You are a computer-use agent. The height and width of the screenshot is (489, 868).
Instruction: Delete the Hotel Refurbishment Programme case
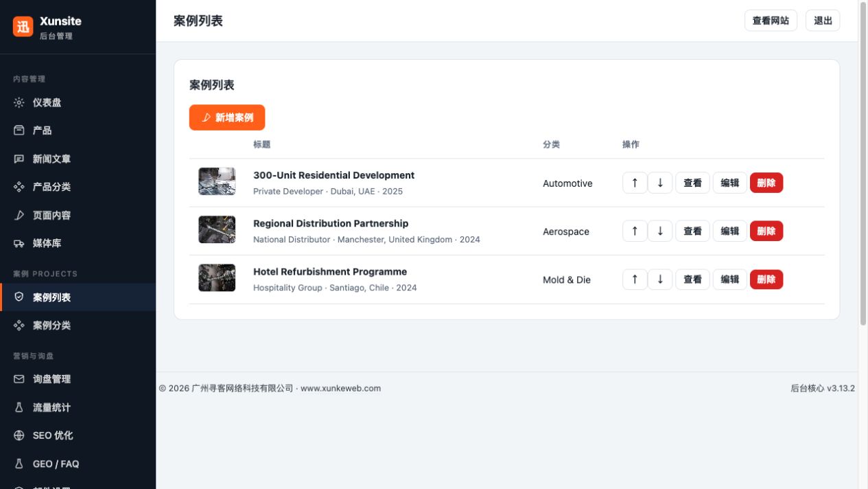click(x=766, y=279)
